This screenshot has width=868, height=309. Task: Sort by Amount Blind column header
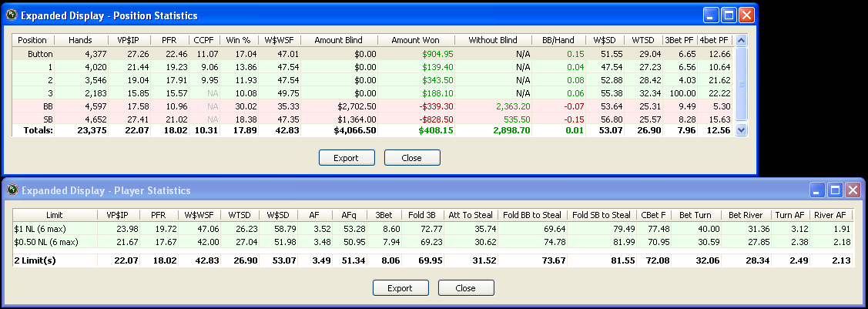(x=339, y=40)
